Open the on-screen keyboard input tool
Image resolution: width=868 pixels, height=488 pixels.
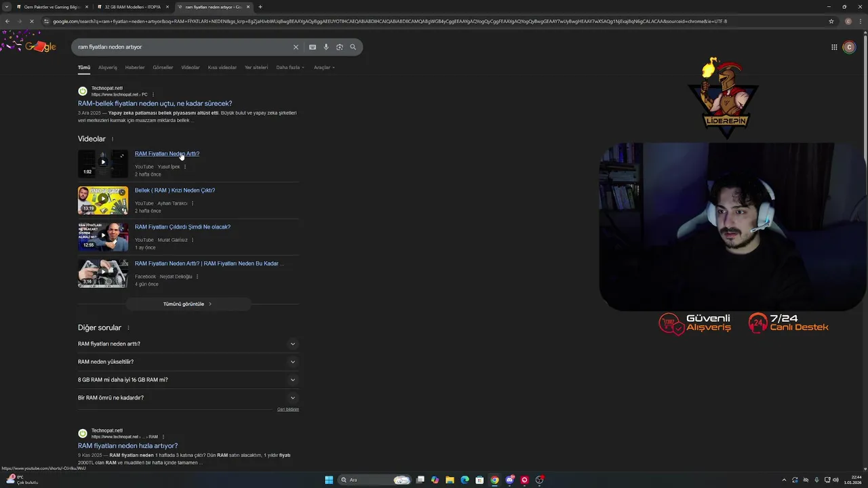pos(313,47)
